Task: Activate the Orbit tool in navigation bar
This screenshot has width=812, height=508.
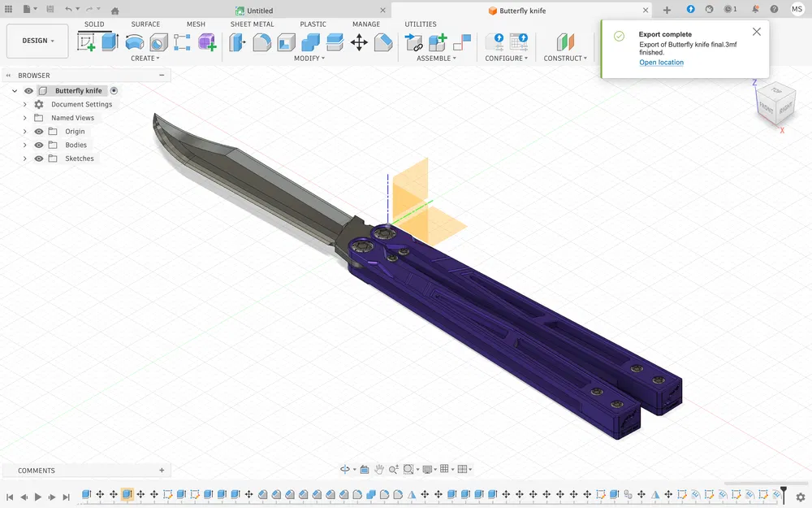Action: pyautogui.click(x=347, y=469)
